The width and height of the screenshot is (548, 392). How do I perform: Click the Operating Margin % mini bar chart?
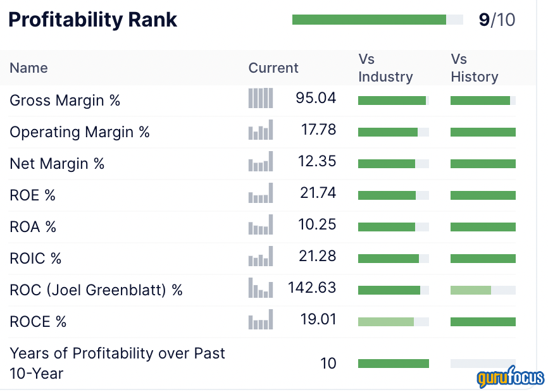261,130
